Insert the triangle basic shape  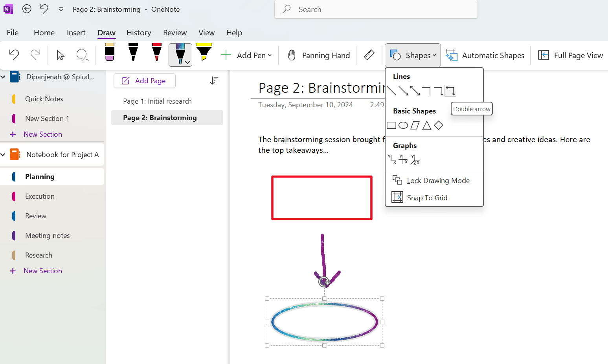point(426,125)
